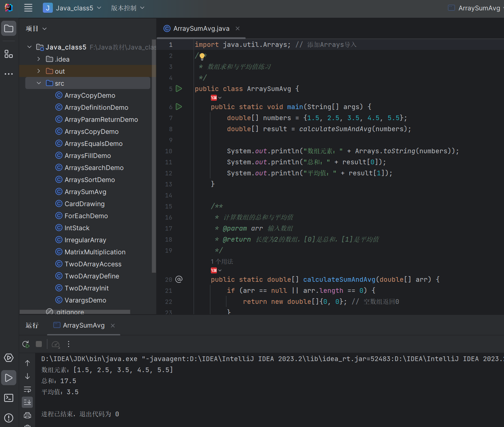This screenshot has height=427, width=504.
Task: Toggle the Project tool window folder button
Action: [9, 29]
